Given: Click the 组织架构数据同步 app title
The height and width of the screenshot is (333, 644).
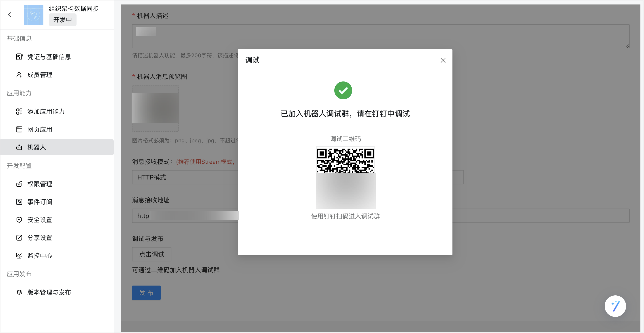Looking at the screenshot, I should pyautogui.click(x=74, y=9).
